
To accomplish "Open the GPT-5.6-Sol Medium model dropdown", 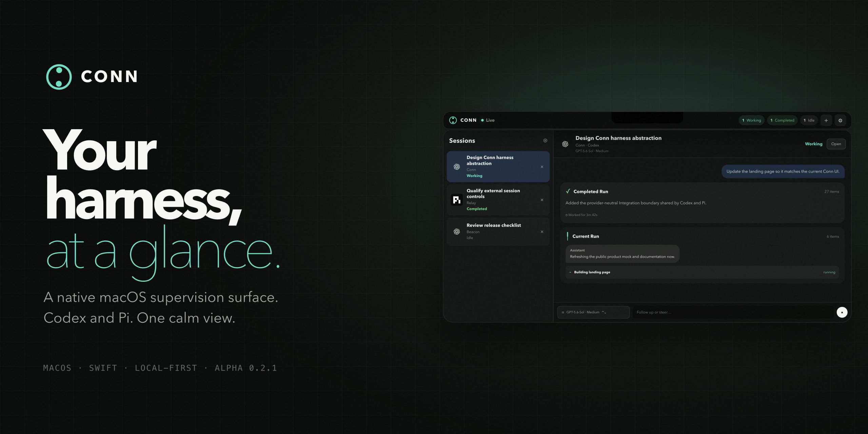I will 593,312.
